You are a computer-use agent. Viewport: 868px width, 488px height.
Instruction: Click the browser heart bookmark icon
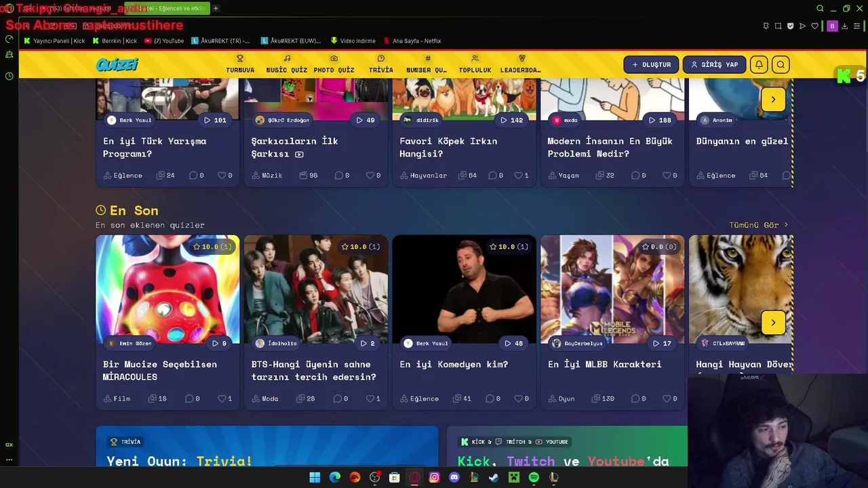pos(814,26)
